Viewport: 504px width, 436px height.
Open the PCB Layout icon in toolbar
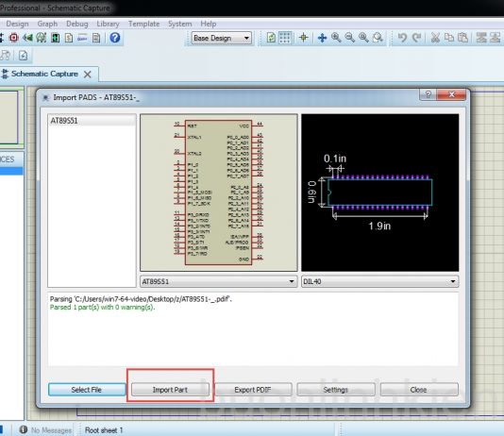pyautogui.click(x=14, y=38)
